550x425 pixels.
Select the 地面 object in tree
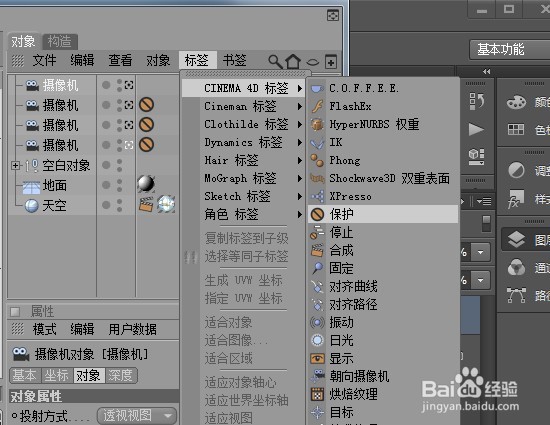click(x=55, y=185)
